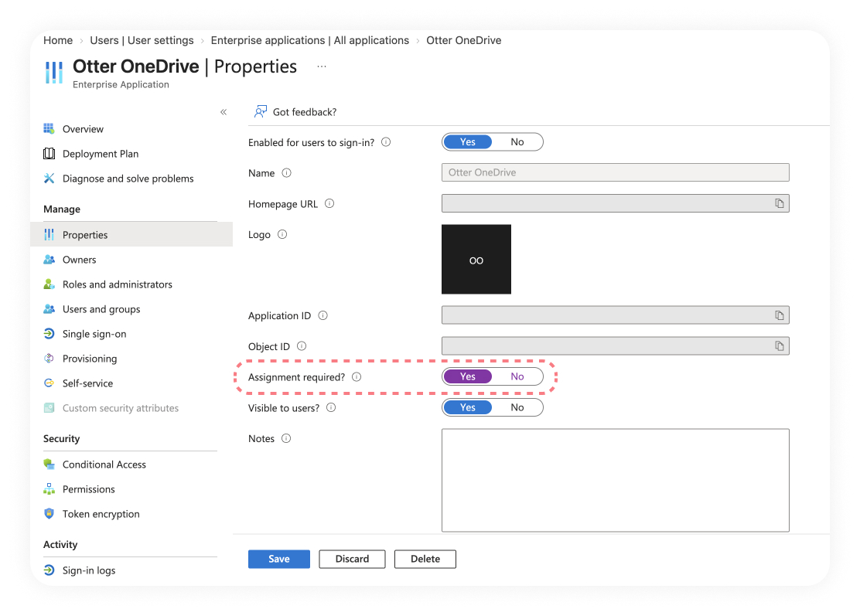
Task: Show info for Visible to users
Action: [331, 408]
